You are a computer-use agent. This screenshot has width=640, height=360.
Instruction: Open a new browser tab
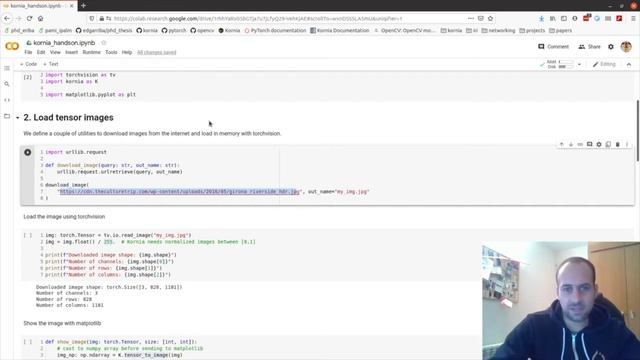83,6
